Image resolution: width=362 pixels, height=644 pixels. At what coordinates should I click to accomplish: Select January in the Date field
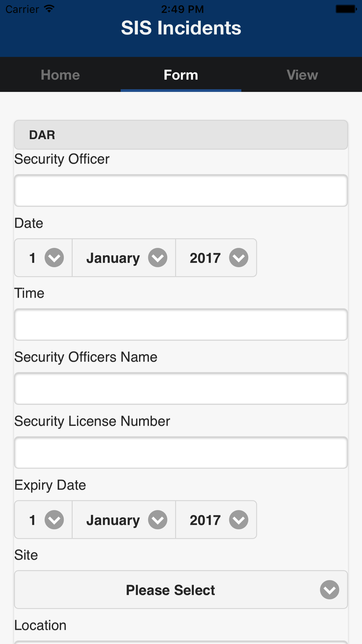coord(124,258)
